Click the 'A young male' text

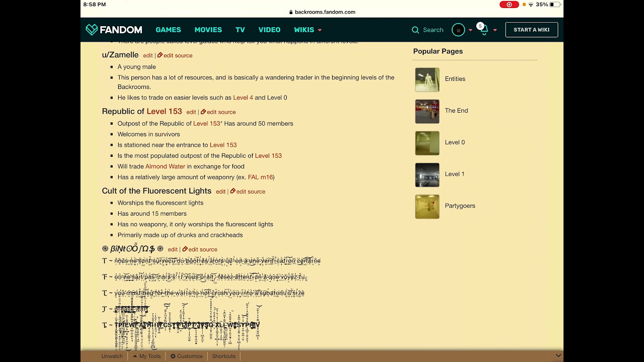click(137, 67)
